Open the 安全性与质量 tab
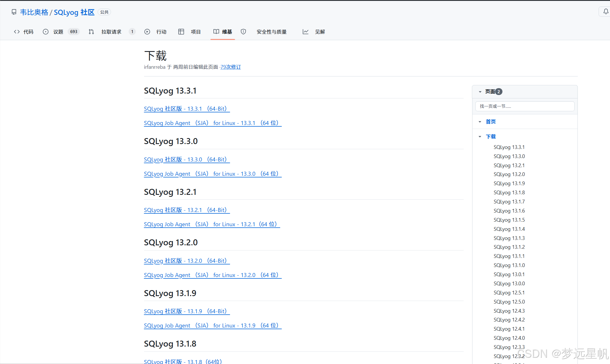Viewport: 610px width, 364px height. [x=272, y=32]
